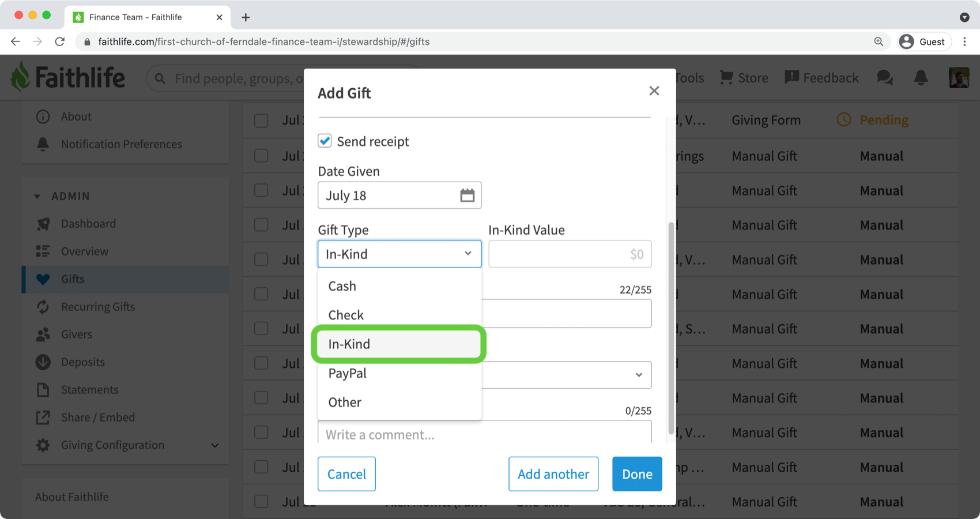The image size is (980, 519).
Task: Click the Write a comment field
Action: (484, 433)
